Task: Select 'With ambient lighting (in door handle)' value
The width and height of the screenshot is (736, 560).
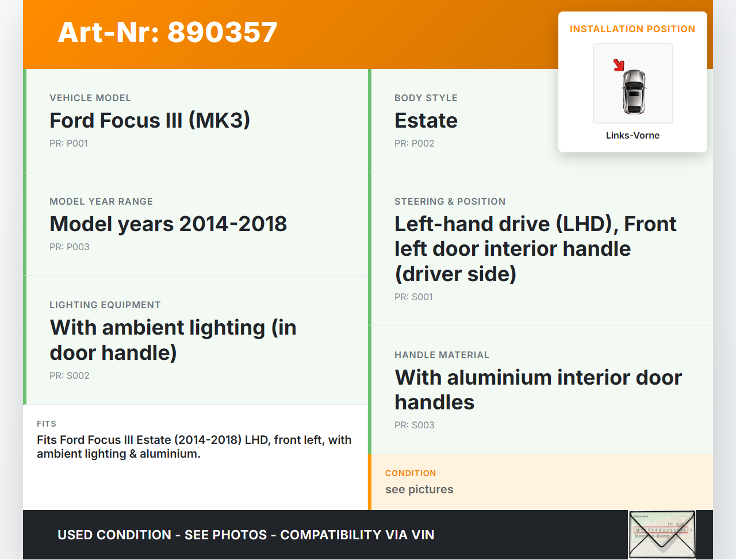Action: 173,340
